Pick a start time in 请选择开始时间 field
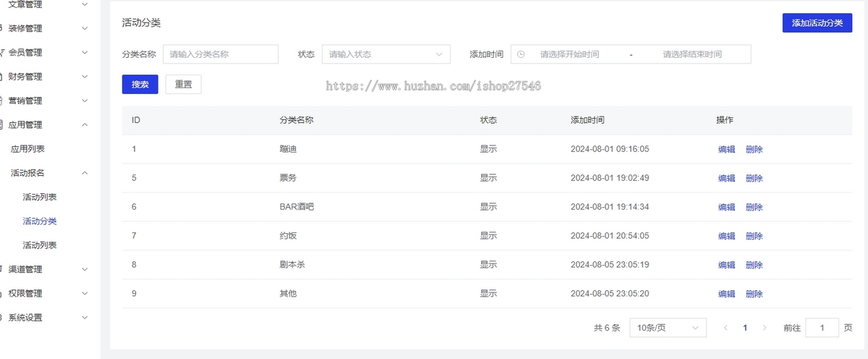 [569, 54]
